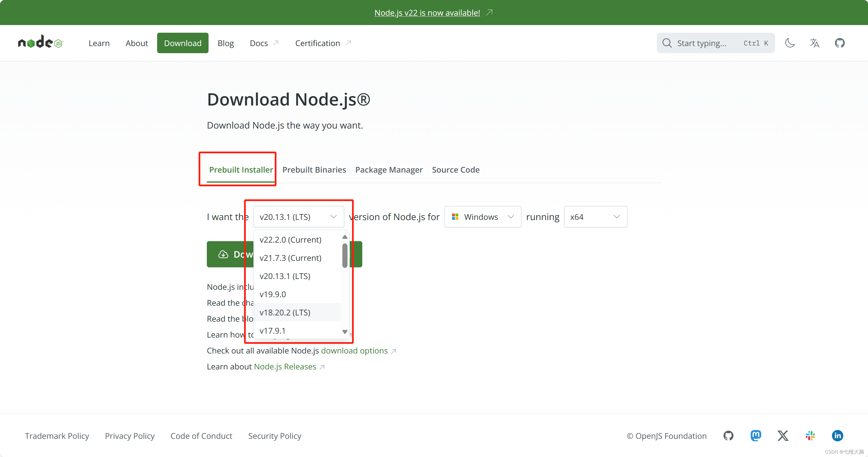Open the Blog menu item

(x=226, y=43)
